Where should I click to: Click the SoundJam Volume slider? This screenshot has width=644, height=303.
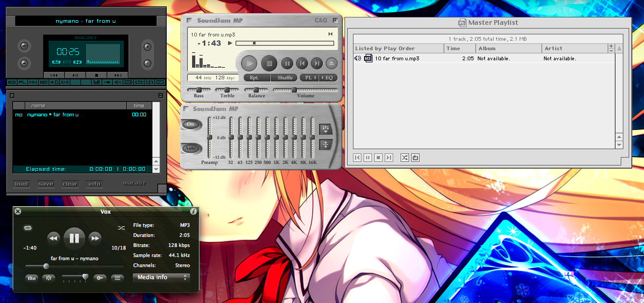click(x=305, y=90)
